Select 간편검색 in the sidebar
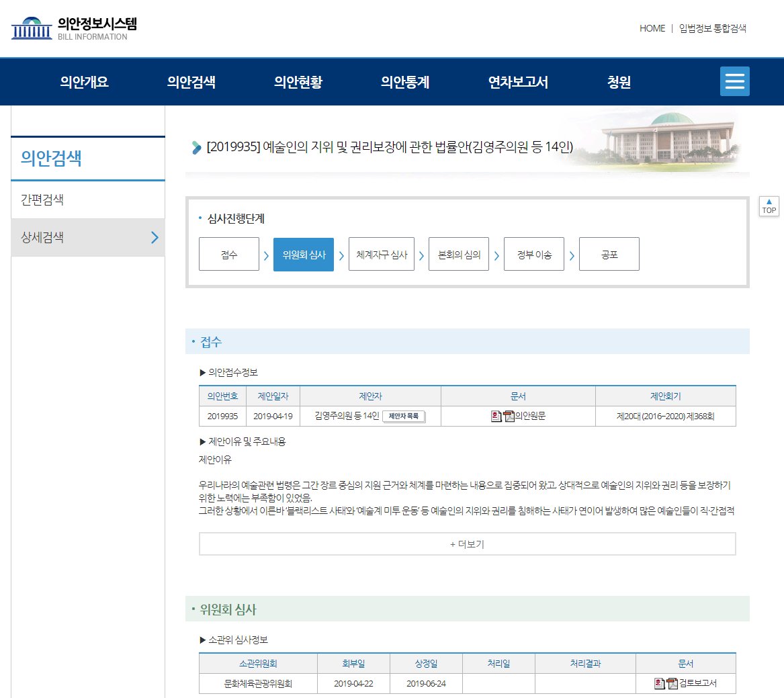This screenshot has width=784, height=698. [x=88, y=200]
